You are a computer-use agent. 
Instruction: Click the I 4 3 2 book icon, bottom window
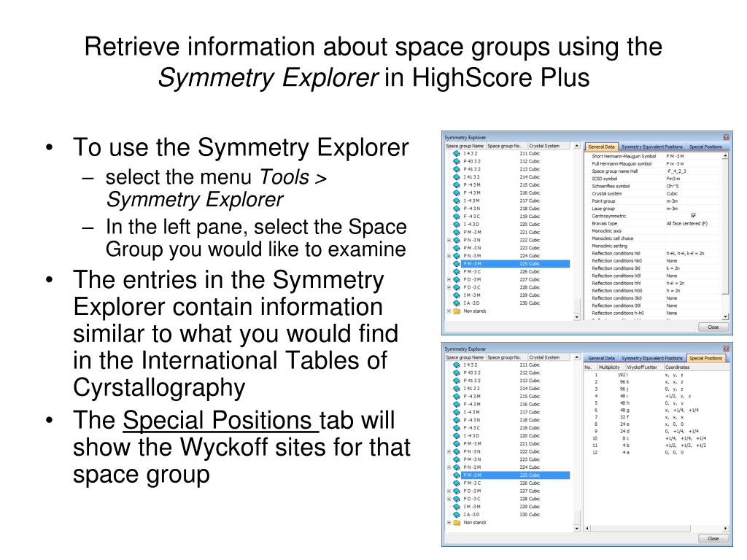click(x=457, y=365)
